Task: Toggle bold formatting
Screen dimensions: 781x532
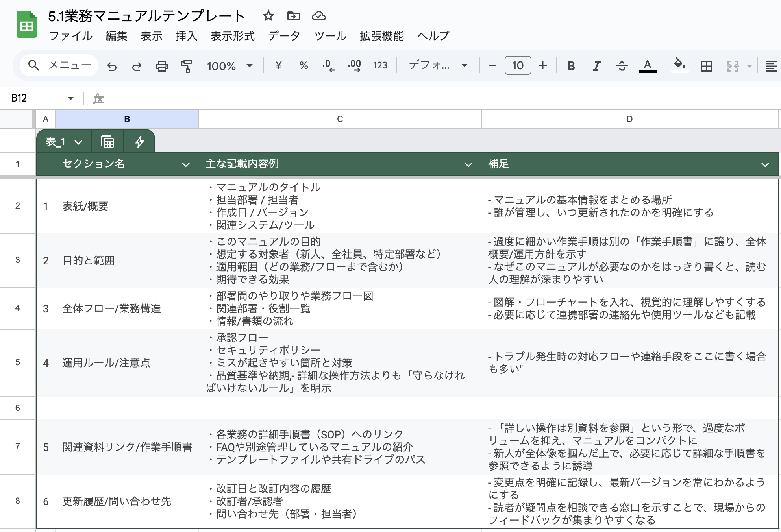Action: pos(570,66)
